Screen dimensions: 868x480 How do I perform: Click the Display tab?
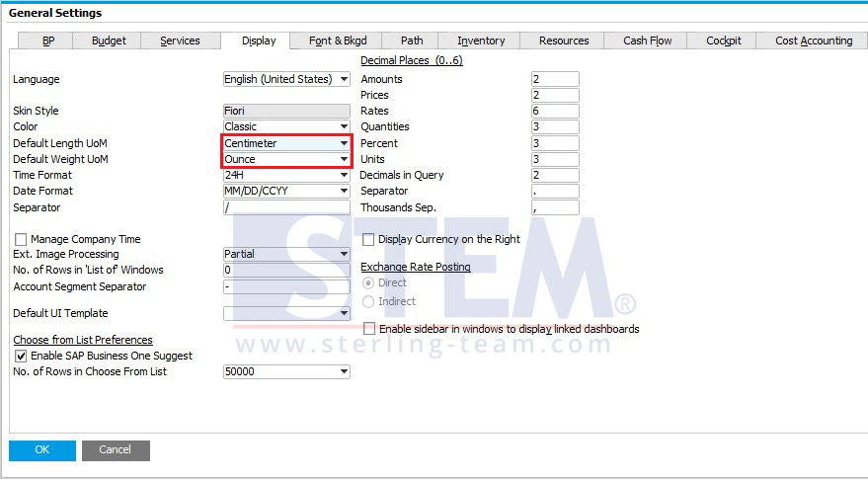(256, 40)
